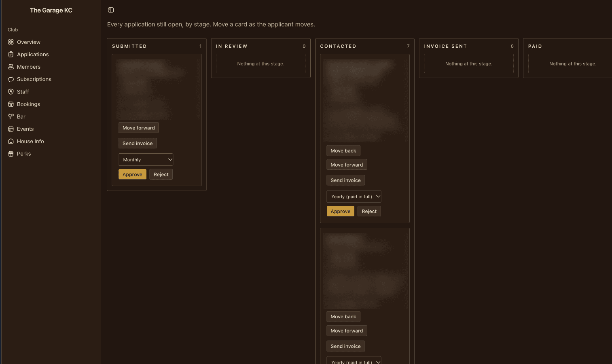The height and width of the screenshot is (364, 612).
Task: Reject the Submitted application
Action: point(161,174)
